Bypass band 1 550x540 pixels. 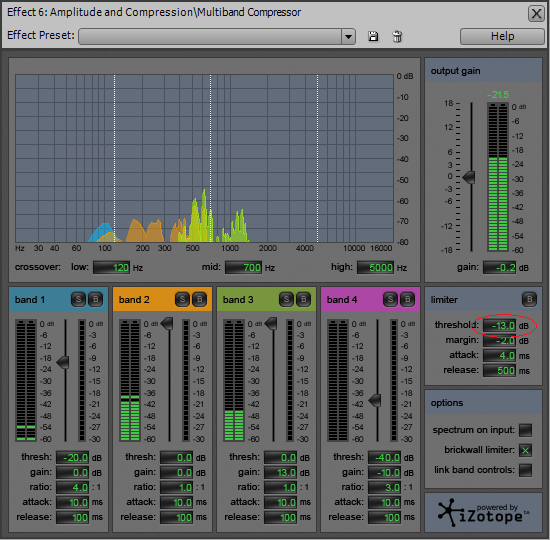[95, 299]
